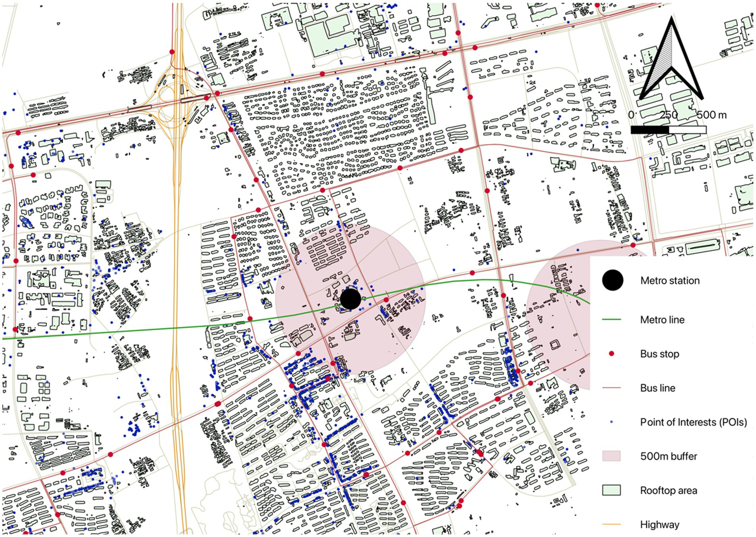Click the black and white scale bar

(669, 130)
